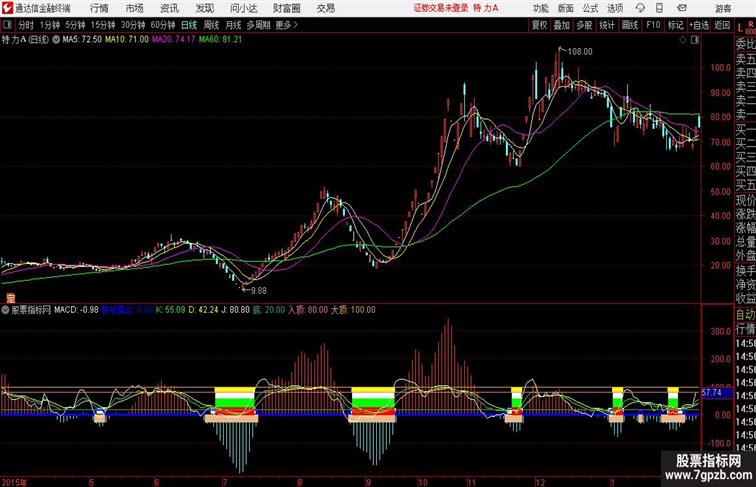
Task: Open the 交易 menu
Action: point(325,8)
